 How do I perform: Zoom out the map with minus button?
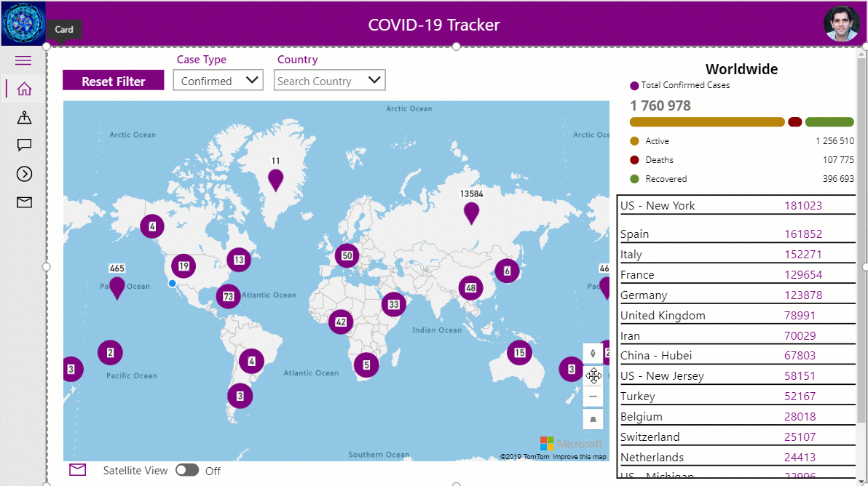tap(593, 397)
